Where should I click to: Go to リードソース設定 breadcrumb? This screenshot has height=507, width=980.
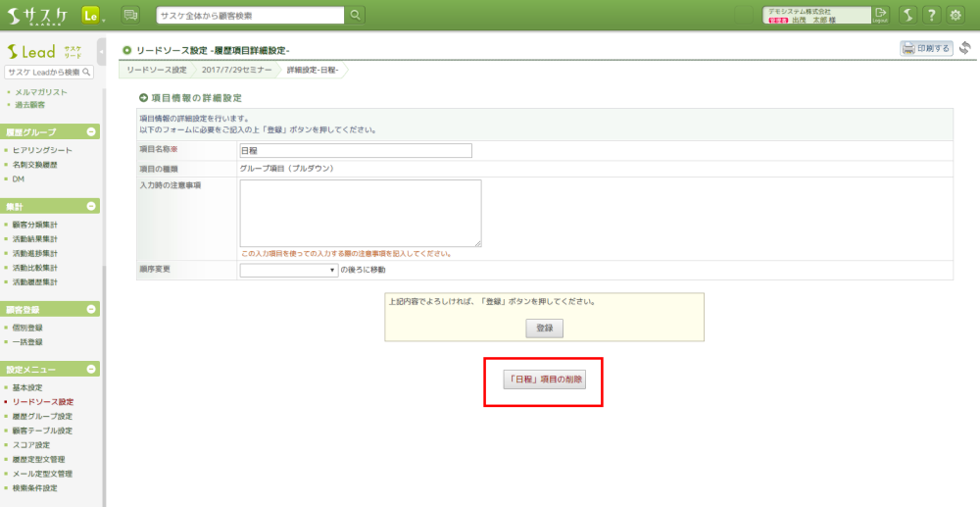click(156, 71)
